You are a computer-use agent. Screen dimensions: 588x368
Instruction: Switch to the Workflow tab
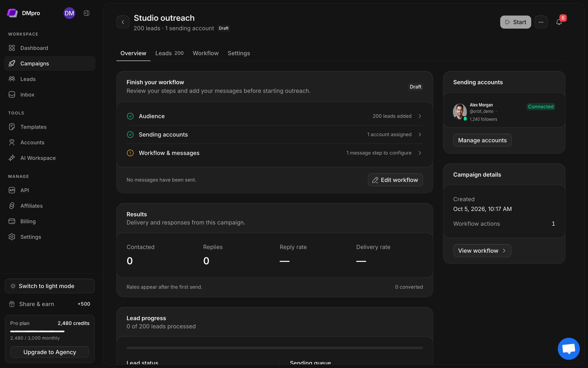click(x=206, y=53)
